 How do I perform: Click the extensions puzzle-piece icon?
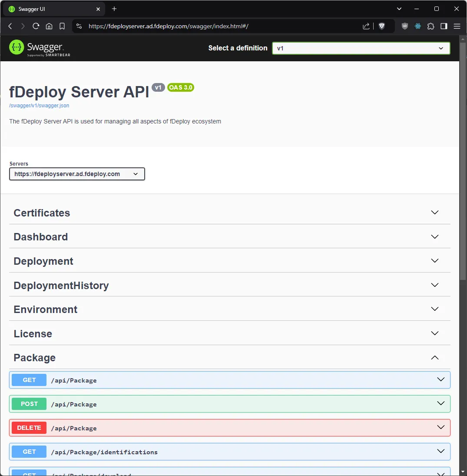point(431,26)
